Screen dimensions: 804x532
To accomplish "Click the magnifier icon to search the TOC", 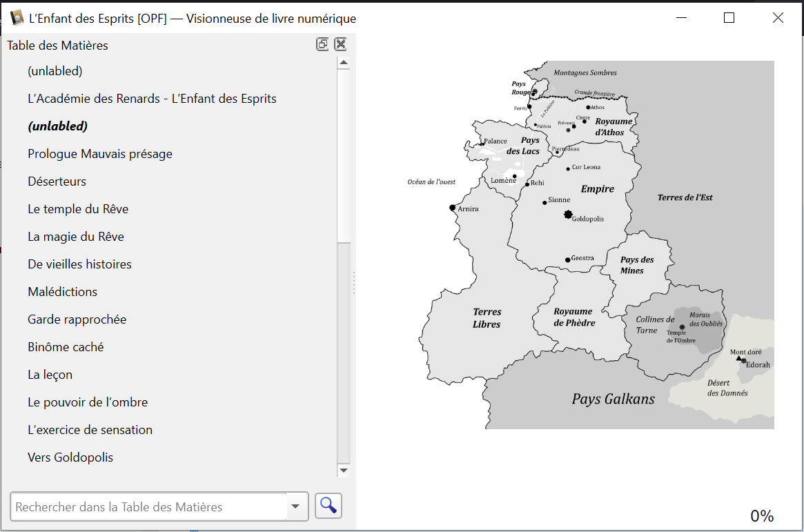I will coord(329,506).
